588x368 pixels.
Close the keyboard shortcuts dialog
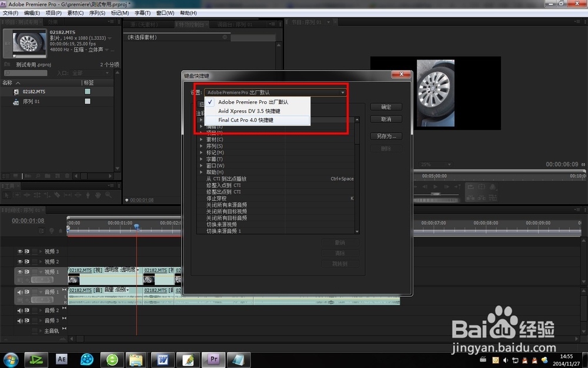pyautogui.click(x=401, y=74)
